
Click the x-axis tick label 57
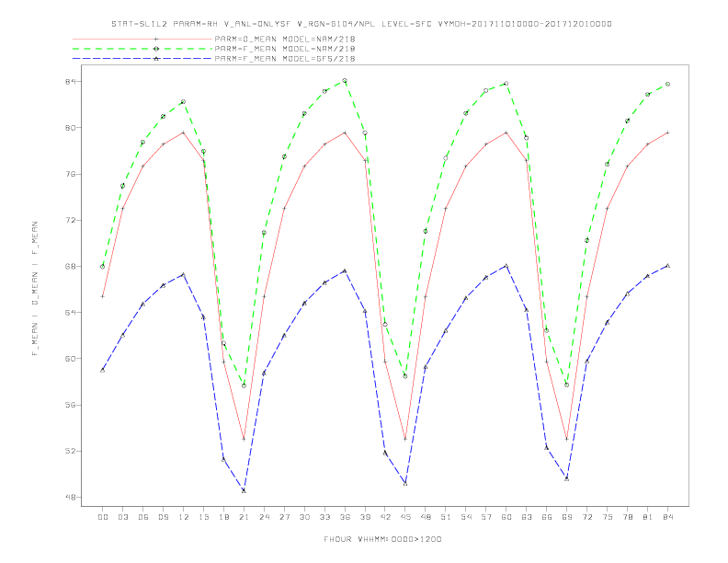pos(486,517)
